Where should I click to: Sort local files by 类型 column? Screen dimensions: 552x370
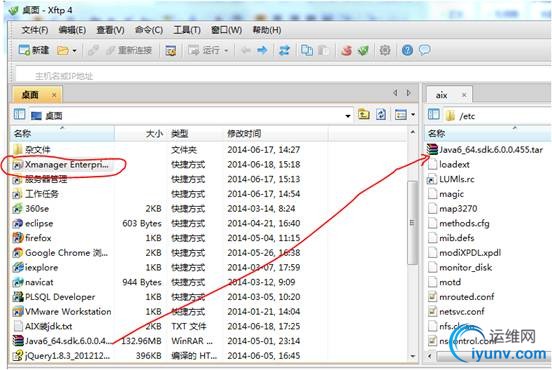[x=195, y=134]
